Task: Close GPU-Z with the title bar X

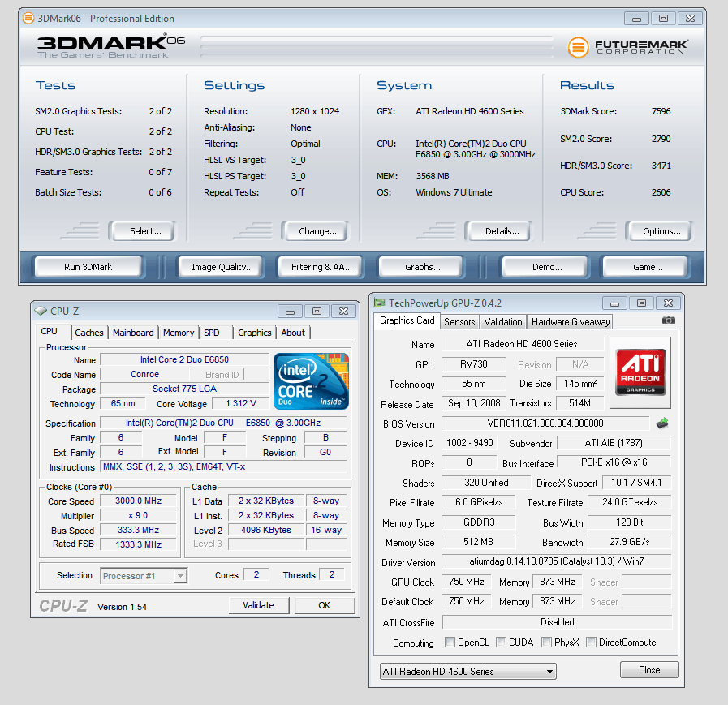Action: [668, 303]
